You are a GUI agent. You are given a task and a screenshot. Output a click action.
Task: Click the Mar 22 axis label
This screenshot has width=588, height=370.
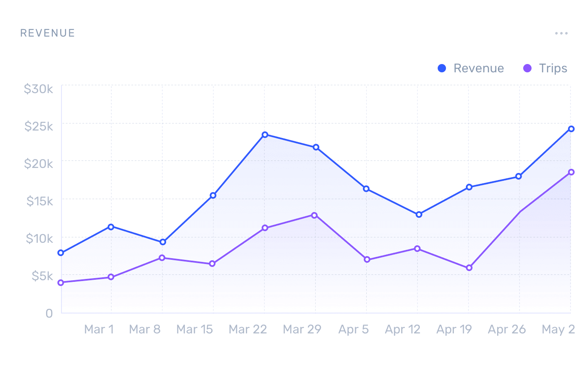pos(247,329)
